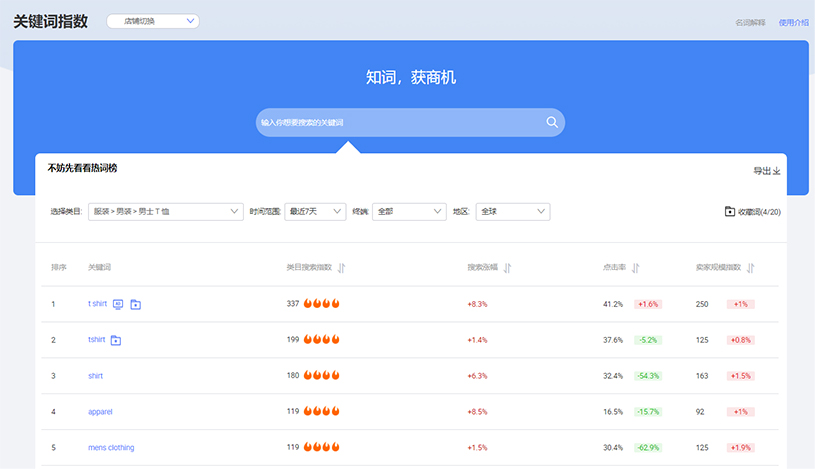Image resolution: width=815 pixels, height=469 pixels.
Task: Click the ad monitor icon beside t shirt
Action: click(x=118, y=304)
